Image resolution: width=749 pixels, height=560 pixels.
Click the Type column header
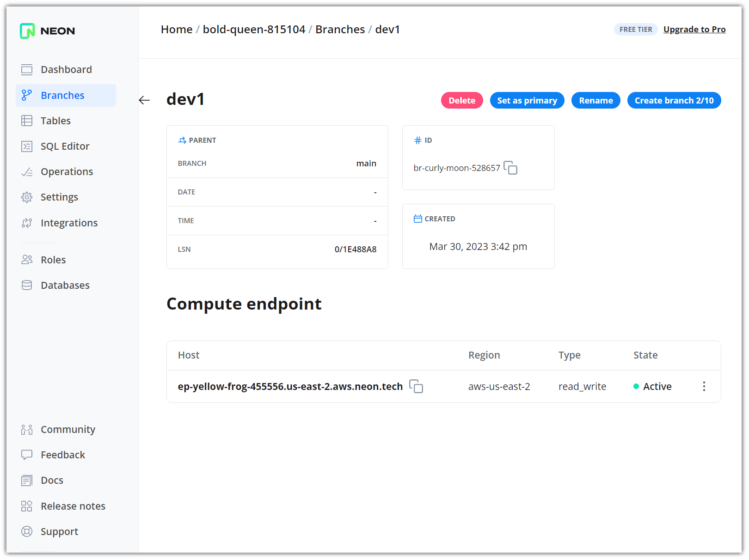(x=569, y=355)
